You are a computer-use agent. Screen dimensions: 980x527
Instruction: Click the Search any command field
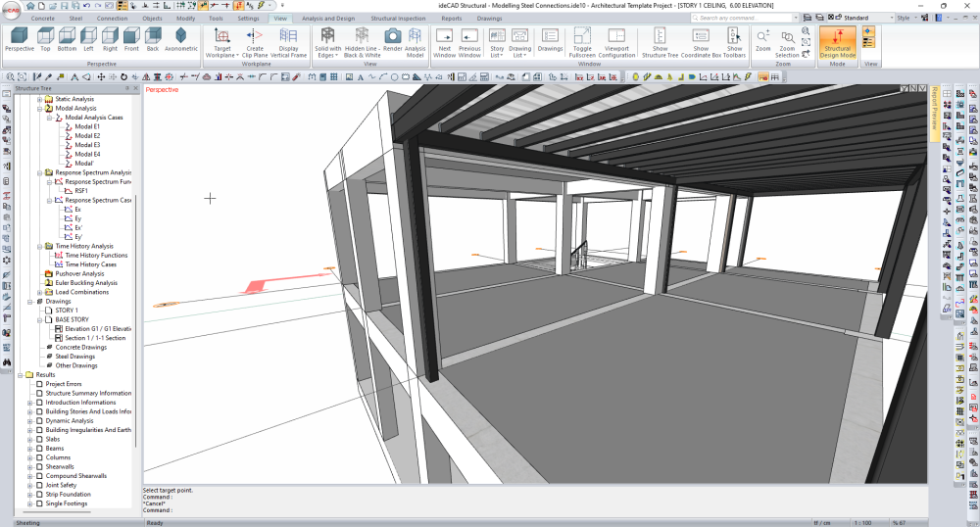click(x=735, y=18)
